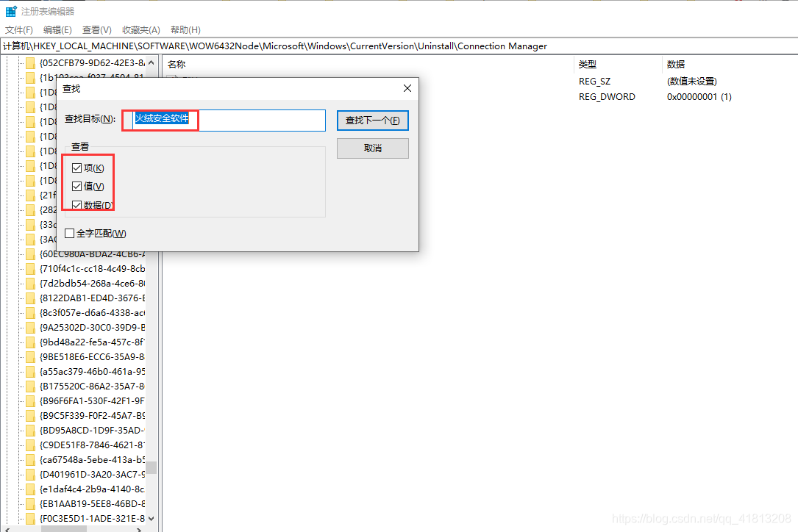The height and width of the screenshot is (532, 798).
Task: Click folder icon of {e1daf4c4-2b9a key
Action: [31, 490]
